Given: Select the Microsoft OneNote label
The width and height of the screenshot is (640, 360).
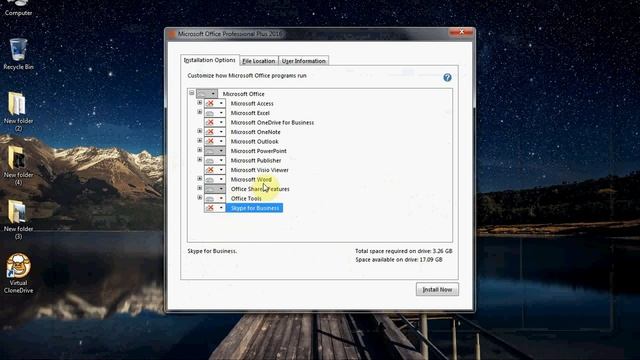Looking at the screenshot, I should click(x=256, y=132).
